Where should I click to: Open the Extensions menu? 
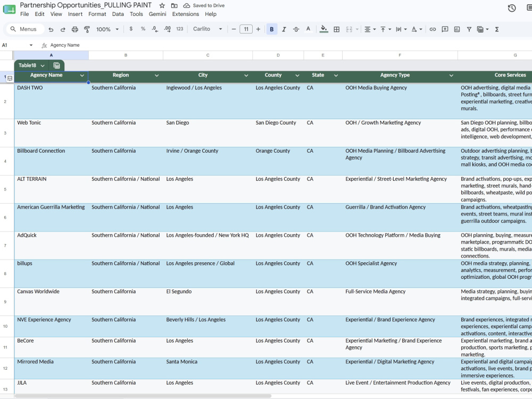185,14
